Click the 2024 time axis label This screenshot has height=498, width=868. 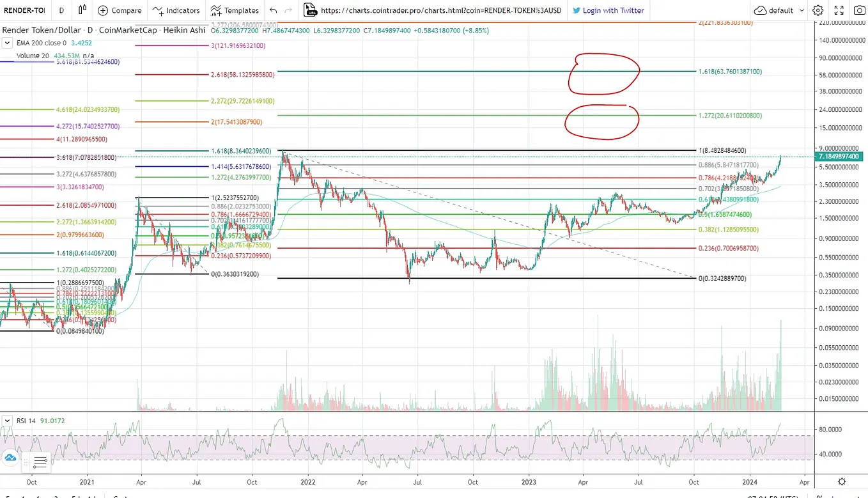point(749,482)
